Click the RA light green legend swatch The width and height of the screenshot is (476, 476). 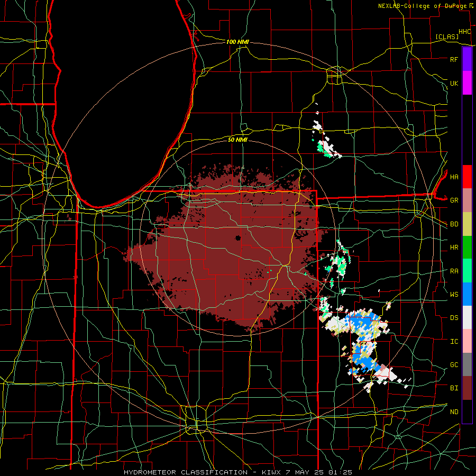(x=467, y=271)
